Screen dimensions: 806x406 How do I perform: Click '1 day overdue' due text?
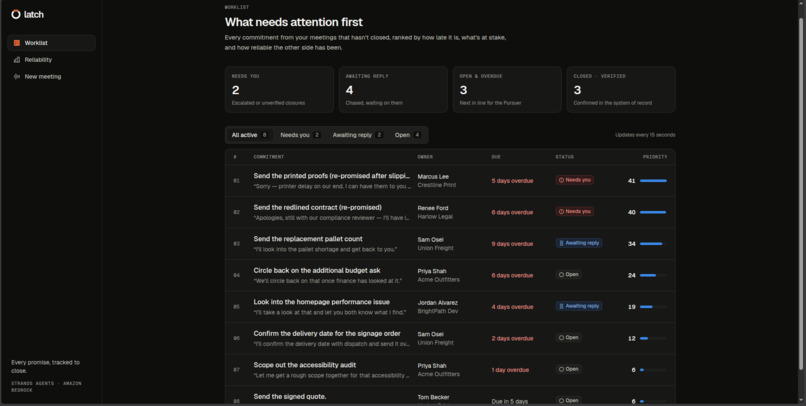click(510, 370)
